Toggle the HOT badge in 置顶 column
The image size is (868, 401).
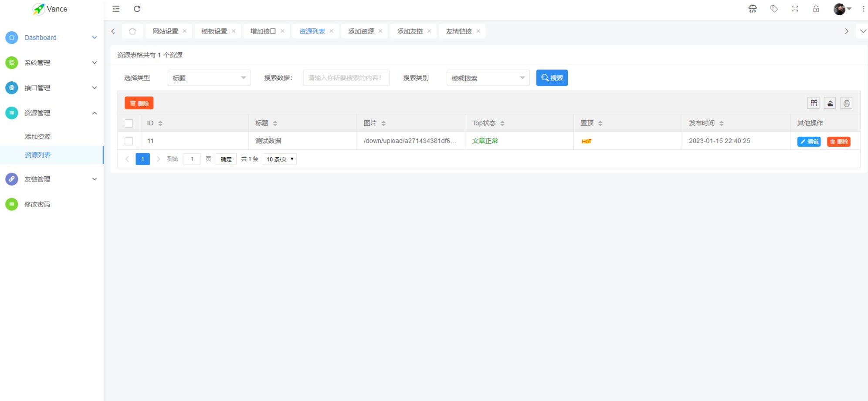[587, 141]
